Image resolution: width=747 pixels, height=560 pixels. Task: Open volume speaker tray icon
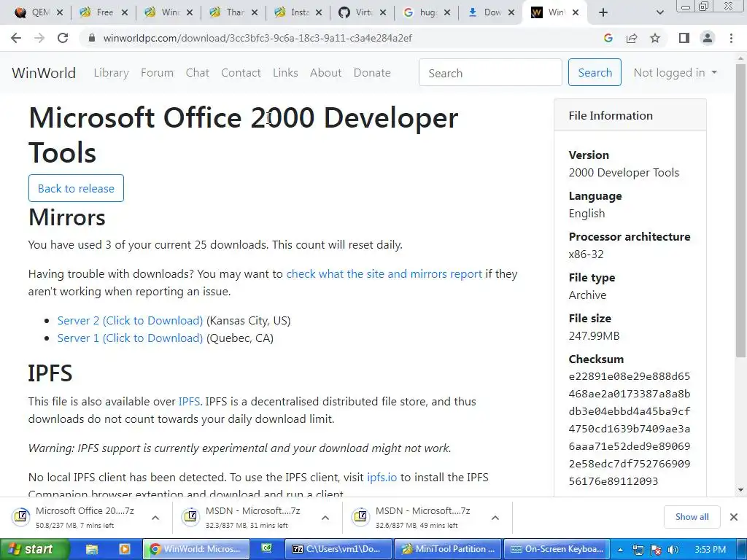[673, 550]
